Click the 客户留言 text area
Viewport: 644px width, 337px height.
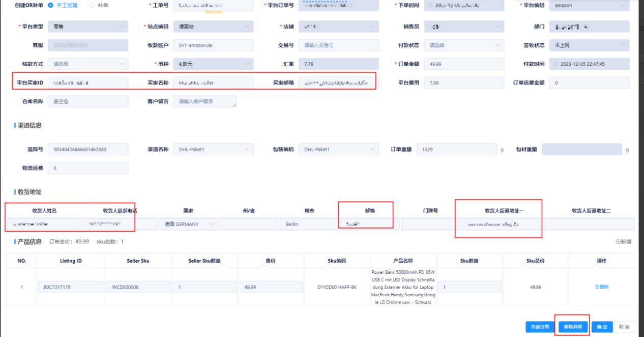click(204, 101)
